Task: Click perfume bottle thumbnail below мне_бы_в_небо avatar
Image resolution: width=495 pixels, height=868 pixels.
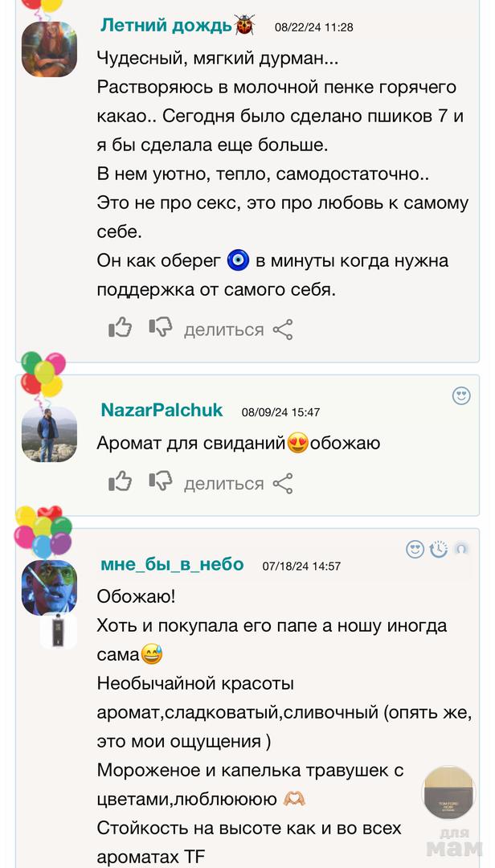Action: click(58, 632)
